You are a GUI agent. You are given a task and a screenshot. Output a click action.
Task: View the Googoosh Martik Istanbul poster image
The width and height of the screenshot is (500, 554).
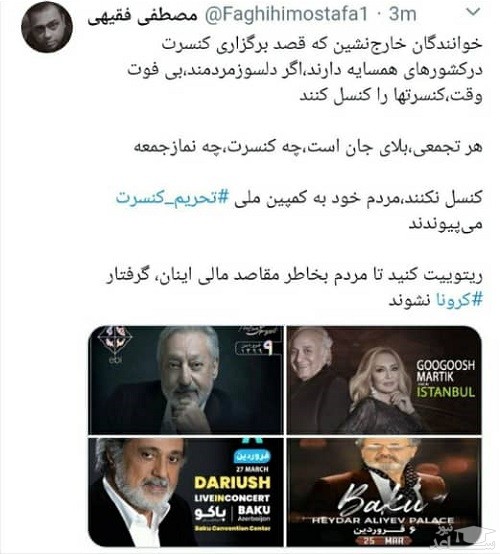(x=384, y=380)
